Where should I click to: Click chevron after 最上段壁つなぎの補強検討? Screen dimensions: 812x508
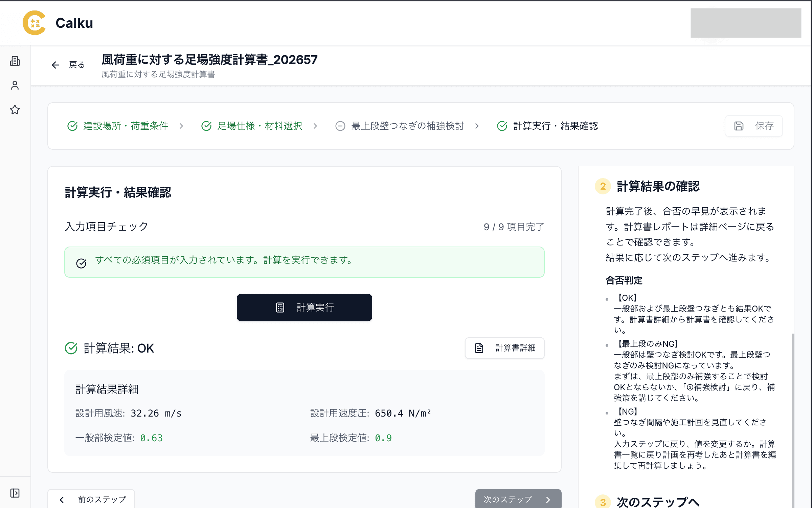pyautogui.click(x=477, y=126)
